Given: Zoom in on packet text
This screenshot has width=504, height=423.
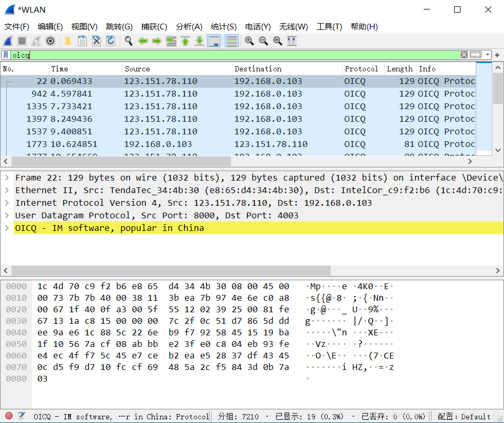Looking at the screenshot, I should (x=249, y=41).
